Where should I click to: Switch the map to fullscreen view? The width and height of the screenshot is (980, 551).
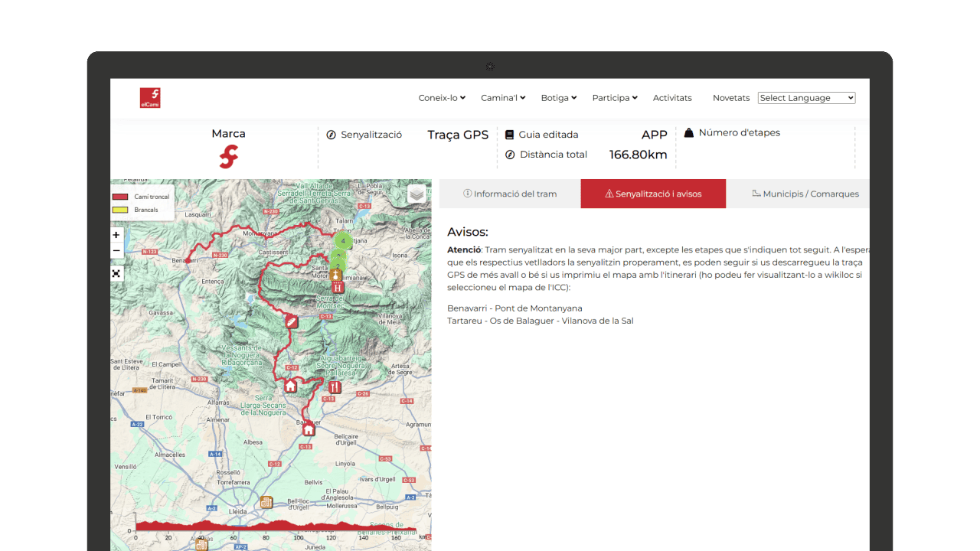(x=116, y=273)
